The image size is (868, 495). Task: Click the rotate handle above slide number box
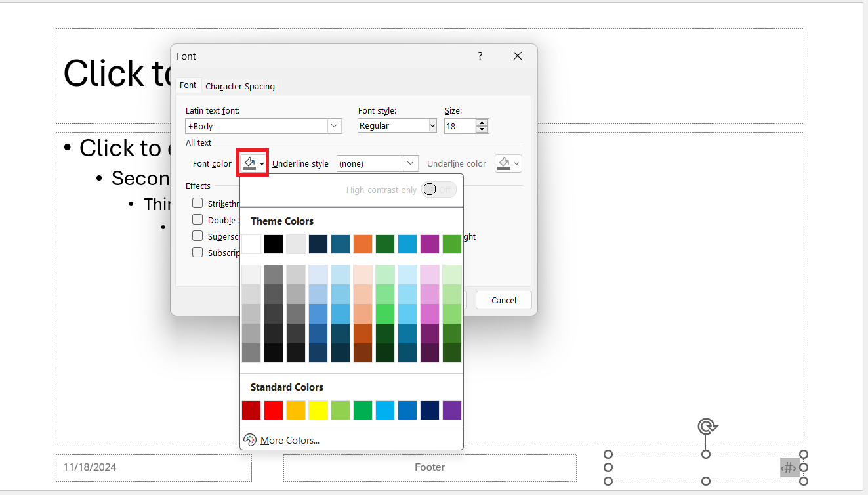point(706,427)
